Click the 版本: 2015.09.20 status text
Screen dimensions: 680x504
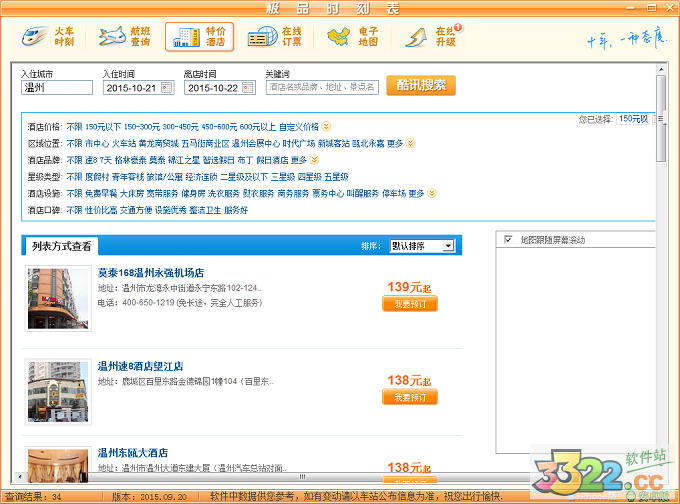[x=150, y=497]
